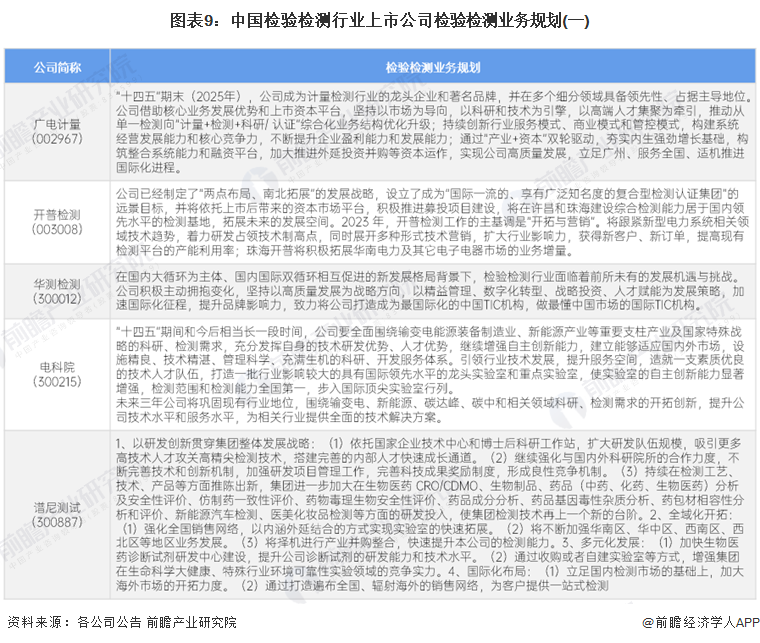The image size is (760, 643).
Task: Click the 华测检测 (300012) company cell
Action: (57, 291)
